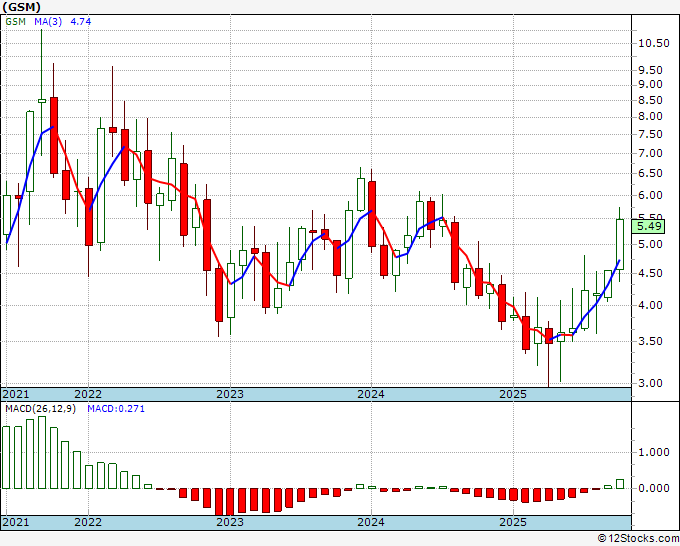
Task: Click the MACD(26,12,9) indicator label
Action: (40, 409)
